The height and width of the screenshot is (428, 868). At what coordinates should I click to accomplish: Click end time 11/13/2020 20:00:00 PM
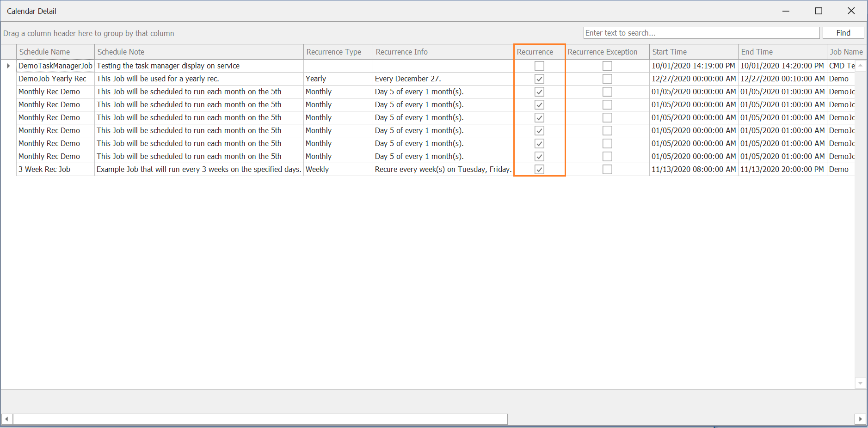(x=782, y=170)
